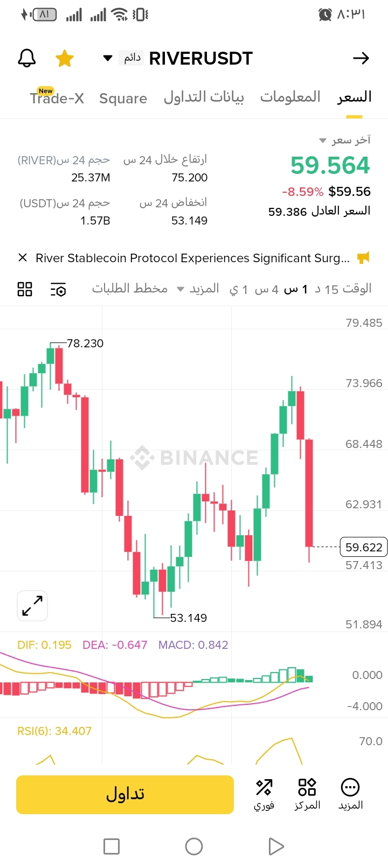
Task: Switch to the Trade-X tab
Action: (x=57, y=97)
